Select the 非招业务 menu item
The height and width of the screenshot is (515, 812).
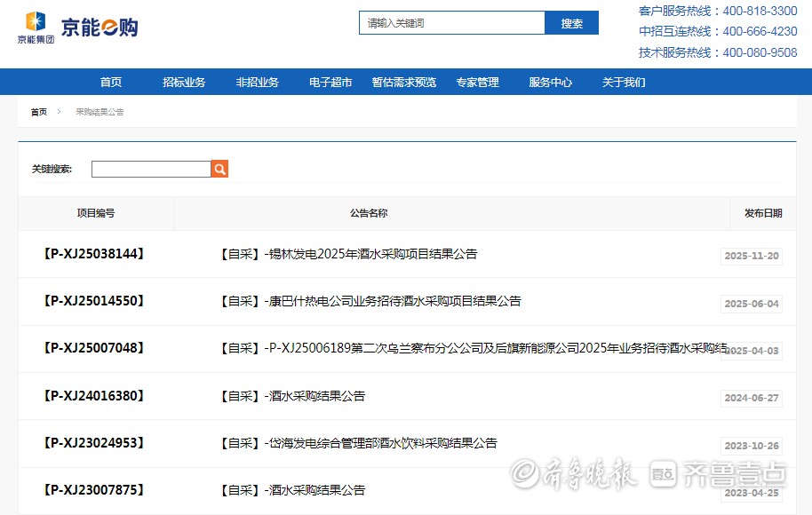tap(258, 83)
